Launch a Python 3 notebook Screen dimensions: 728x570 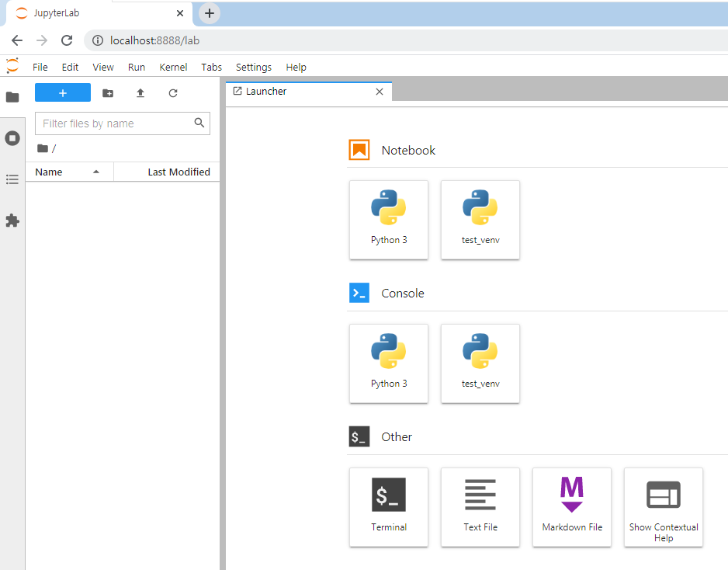(x=389, y=220)
